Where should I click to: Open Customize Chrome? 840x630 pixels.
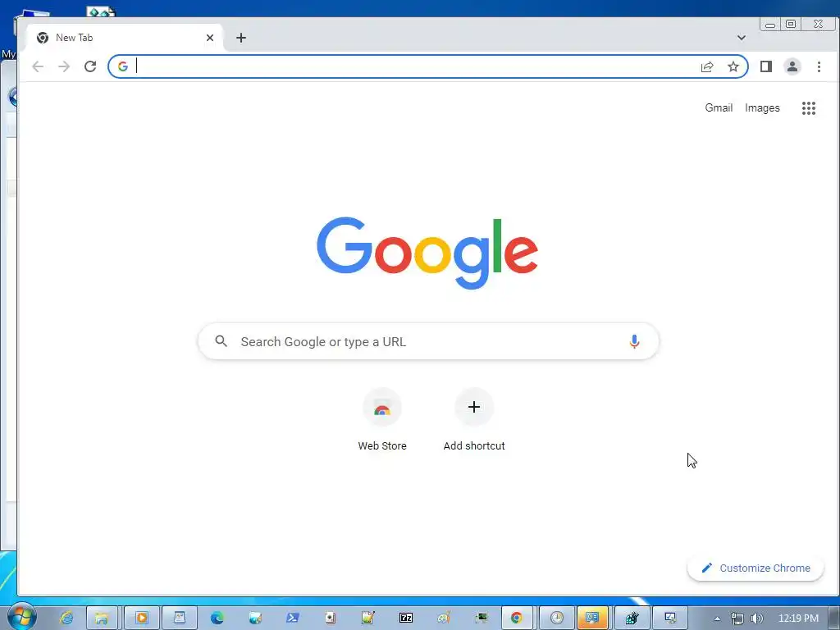tap(756, 568)
